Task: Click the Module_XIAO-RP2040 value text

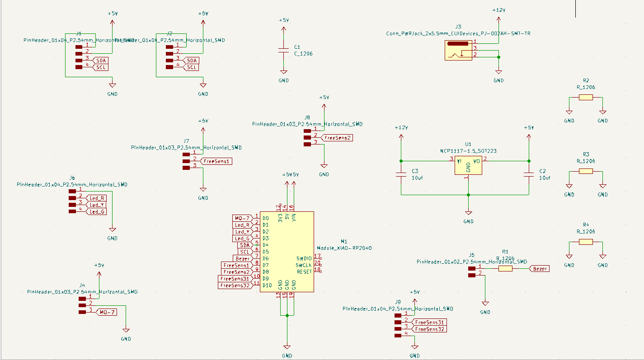Action: 345,248
